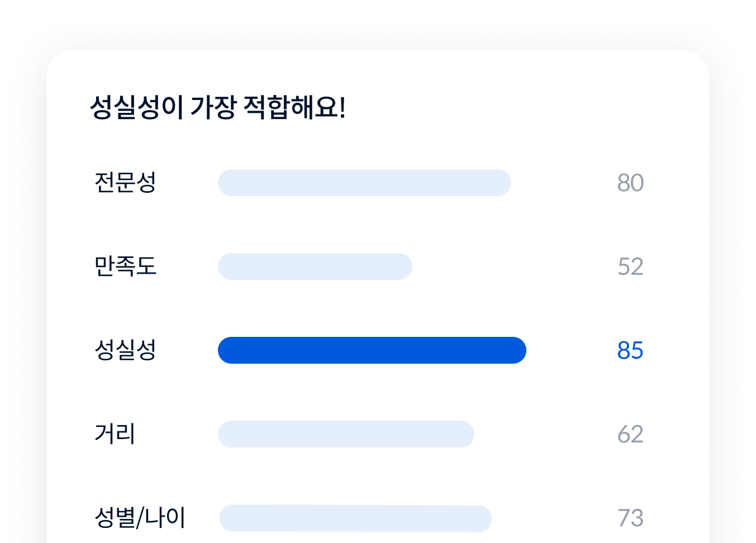This screenshot has height=543, width=756.
Task: Click the 거리 light blue progress bar
Action: point(346,434)
